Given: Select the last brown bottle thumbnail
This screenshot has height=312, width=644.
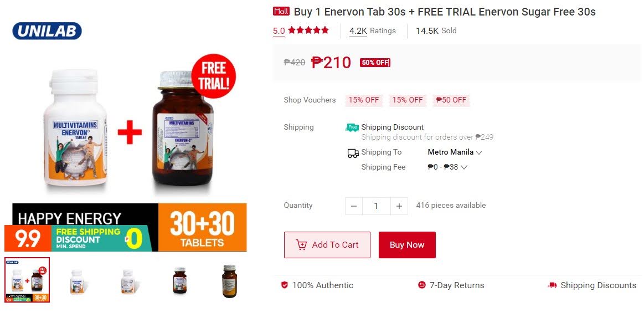Looking at the screenshot, I should pyautogui.click(x=229, y=281).
